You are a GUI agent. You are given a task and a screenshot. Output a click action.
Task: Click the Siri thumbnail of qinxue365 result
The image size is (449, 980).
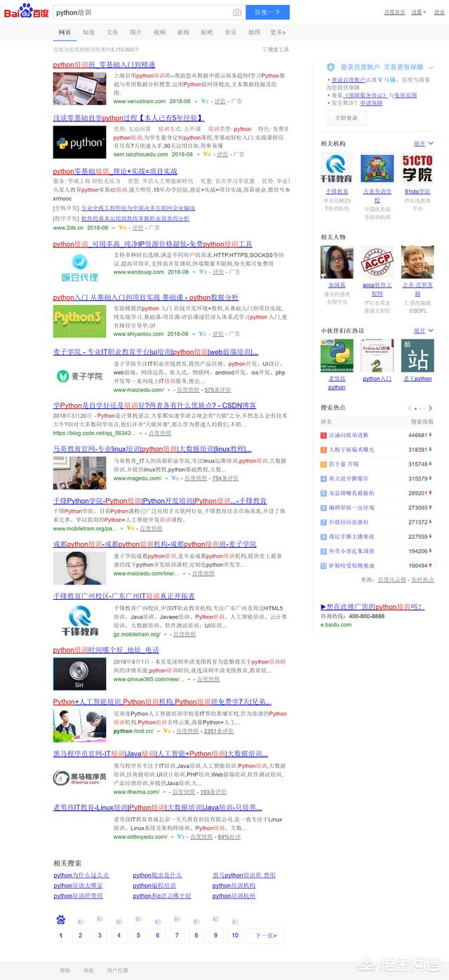79,674
